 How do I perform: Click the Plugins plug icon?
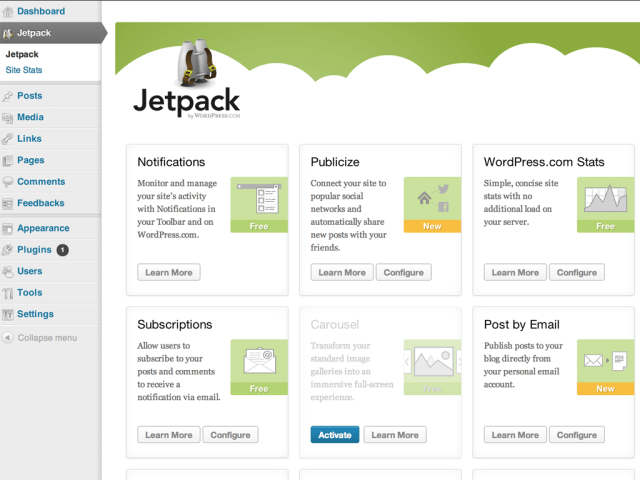point(8,250)
